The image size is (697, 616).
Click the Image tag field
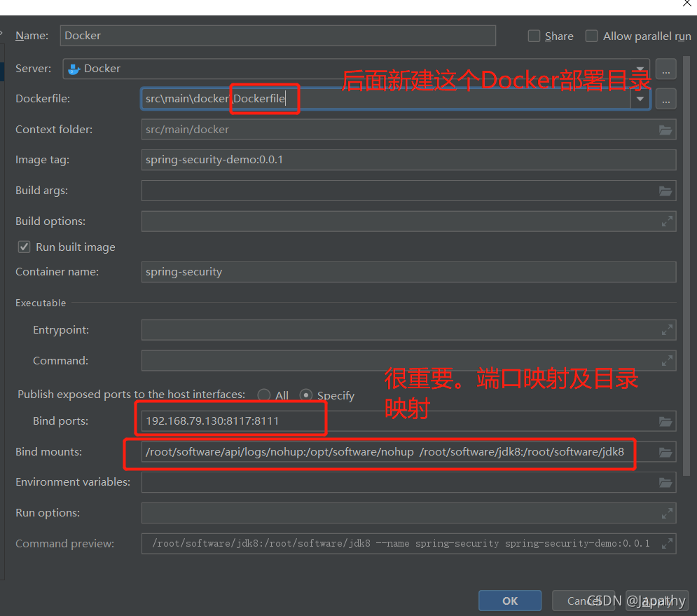408,160
